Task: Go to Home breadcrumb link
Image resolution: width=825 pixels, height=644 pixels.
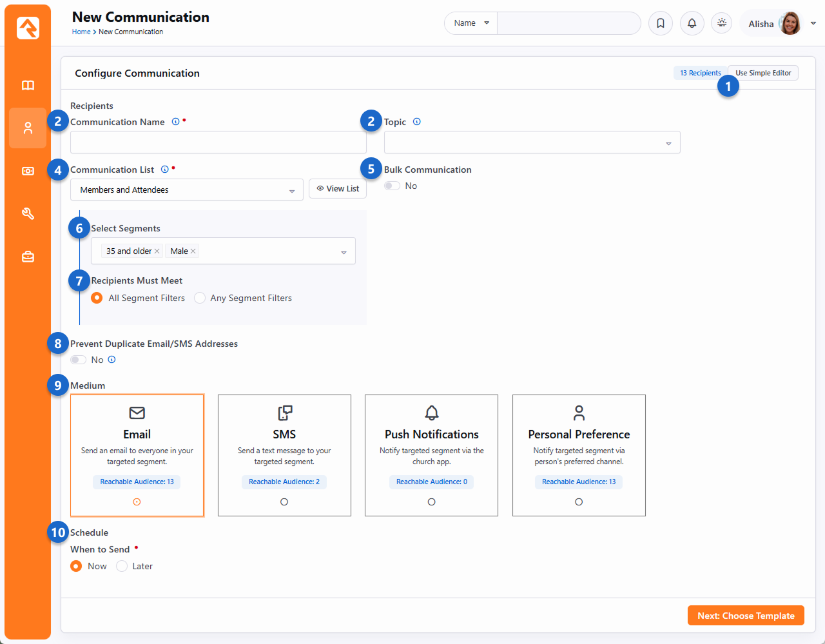Action: (81, 32)
